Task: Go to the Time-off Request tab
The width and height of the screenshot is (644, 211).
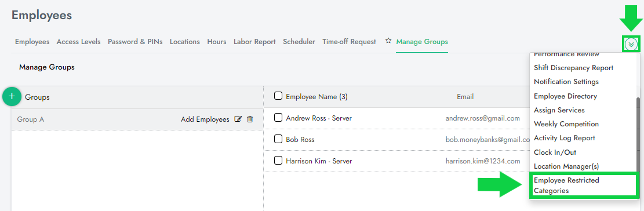Action: [x=349, y=42]
